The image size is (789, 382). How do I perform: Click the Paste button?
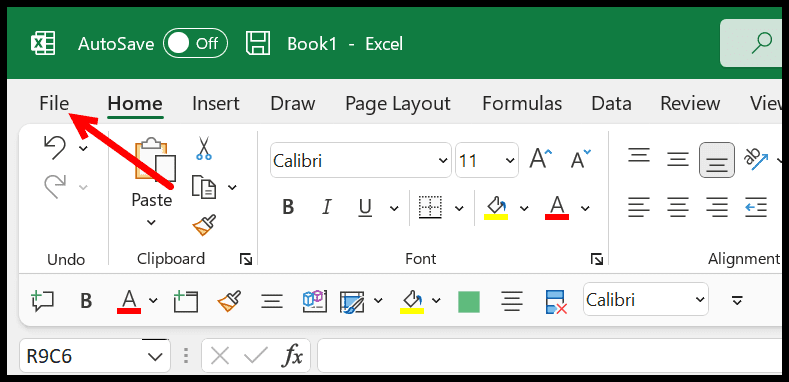(151, 183)
